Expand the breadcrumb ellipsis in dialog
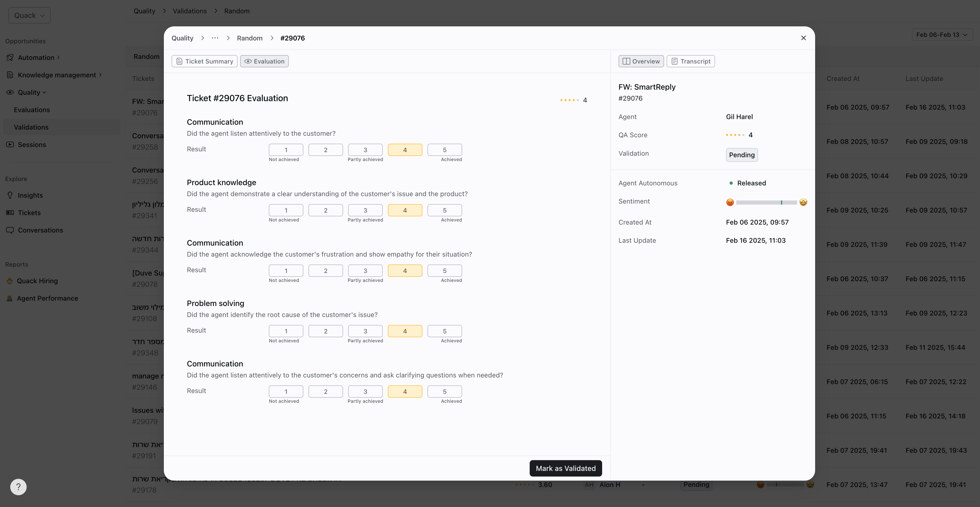Screen dimensions: 980x507 point(215,38)
